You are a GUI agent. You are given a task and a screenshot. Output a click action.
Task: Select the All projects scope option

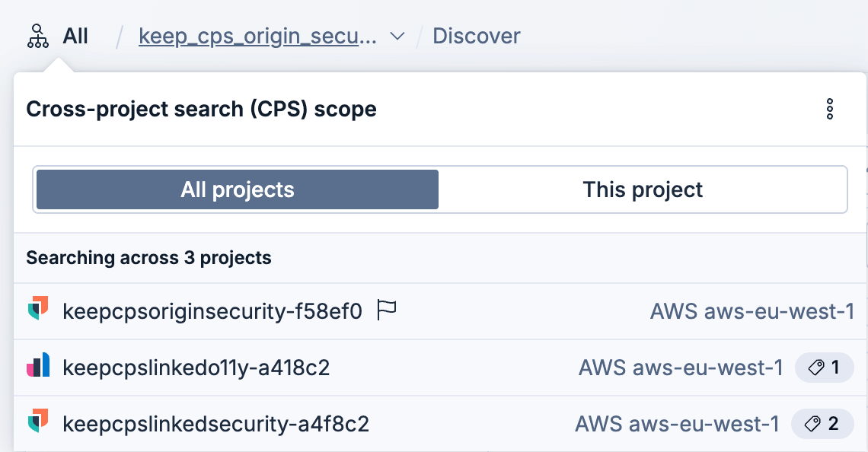coord(237,189)
